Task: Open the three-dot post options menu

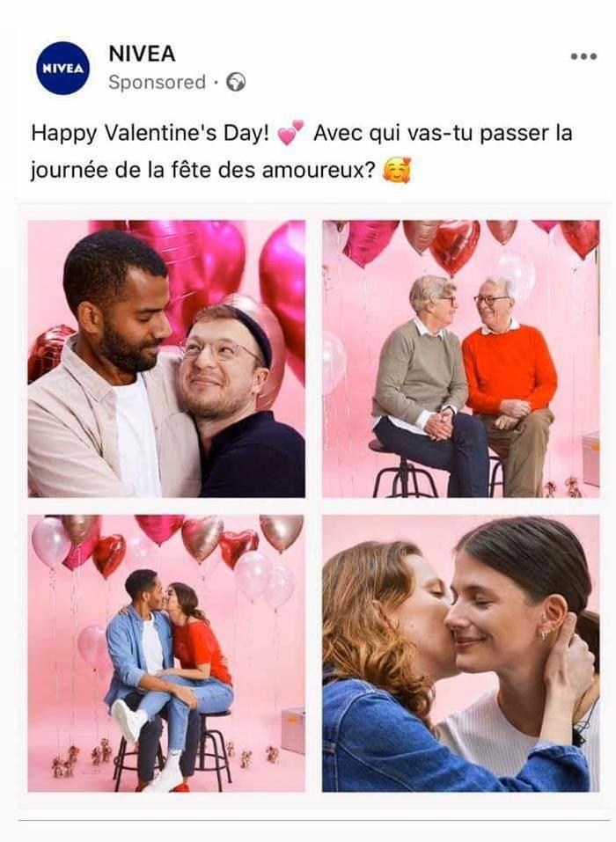Action: click(x=583, y=56)
